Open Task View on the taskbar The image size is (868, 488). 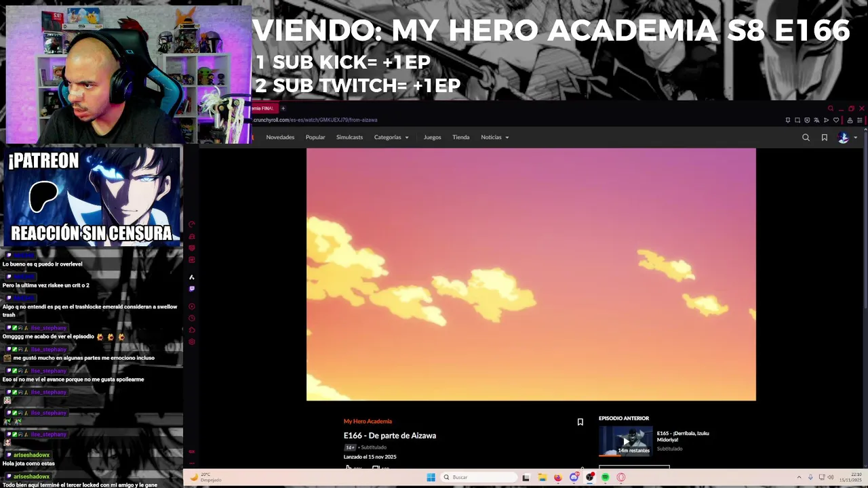[526, 477]
